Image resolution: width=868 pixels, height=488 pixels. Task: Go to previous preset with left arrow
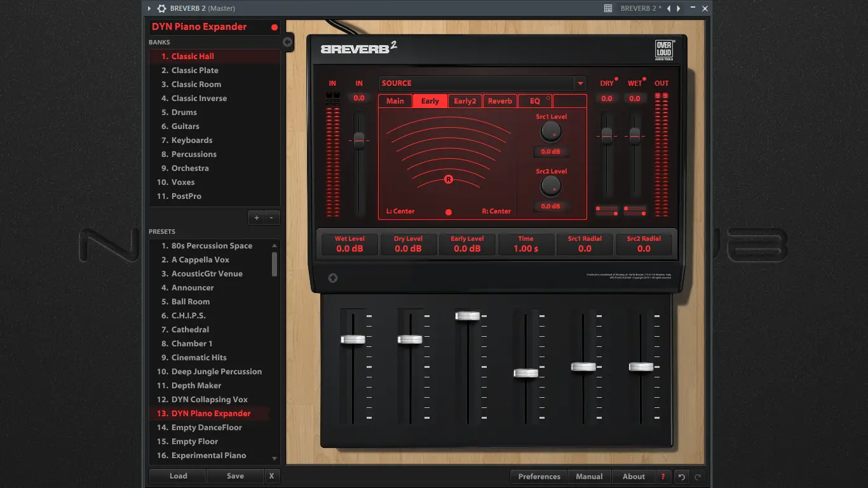[668, 8]
